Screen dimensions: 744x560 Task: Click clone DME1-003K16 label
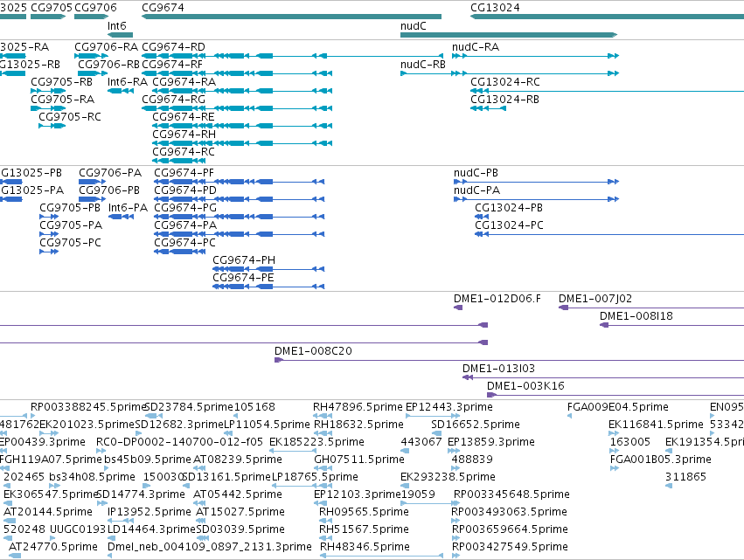tap(525, 386)
